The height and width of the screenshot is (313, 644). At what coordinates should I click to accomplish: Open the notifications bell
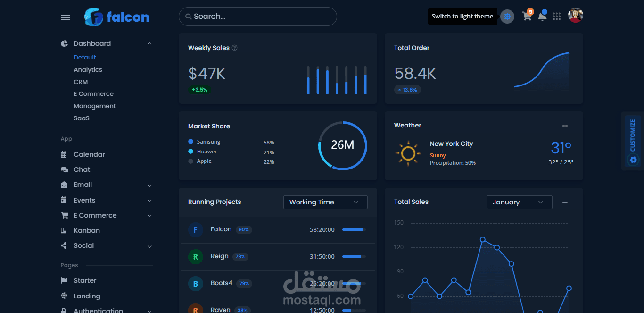(x=543, y=16)
